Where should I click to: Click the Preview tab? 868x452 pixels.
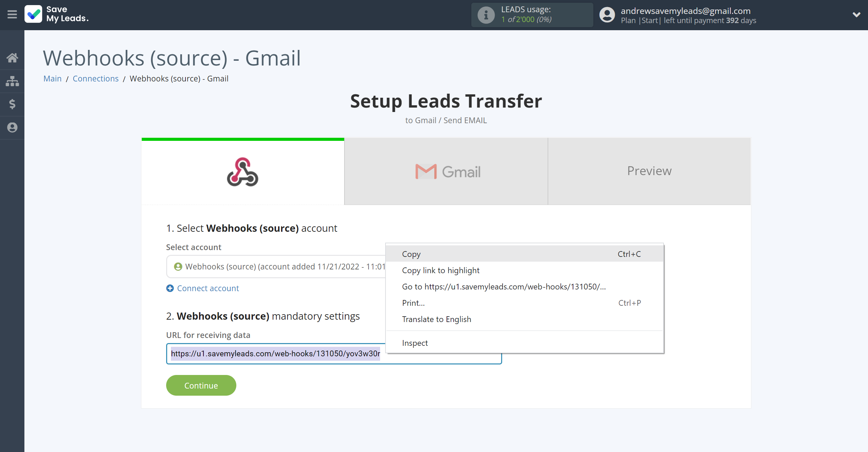coord(649,171)
